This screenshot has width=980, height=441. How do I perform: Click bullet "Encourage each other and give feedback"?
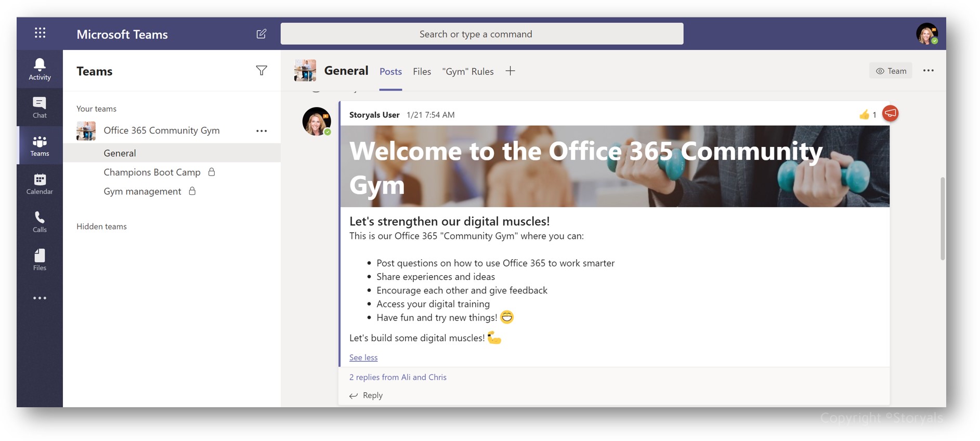462,290
